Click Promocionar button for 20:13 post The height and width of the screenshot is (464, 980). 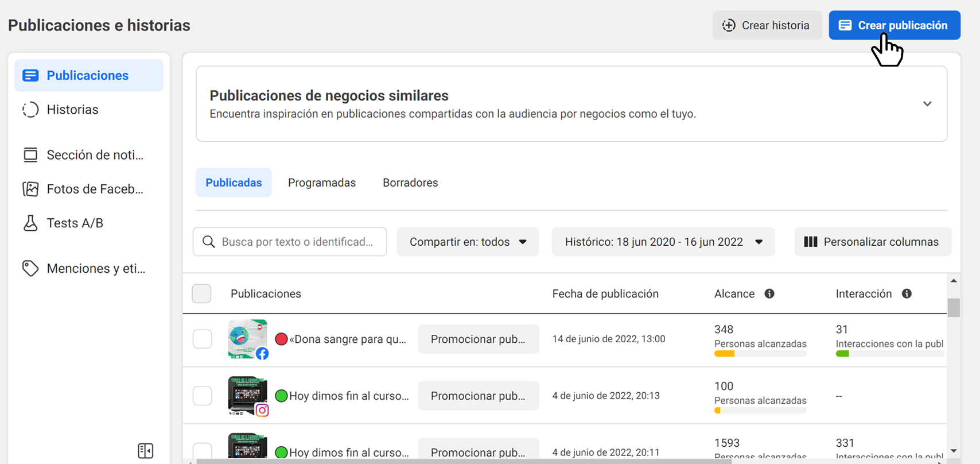tap(479, 396)
